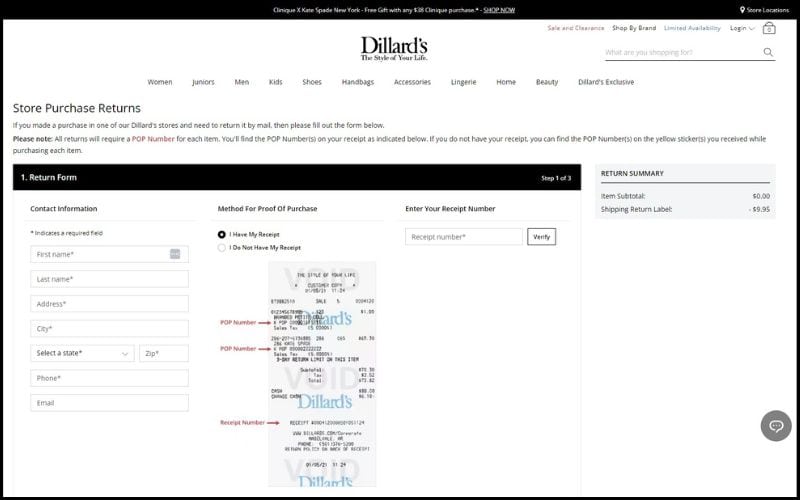Screen dimensions: 800x500
Task: Click the autofill icon in First name field
Action: point(175,254)
